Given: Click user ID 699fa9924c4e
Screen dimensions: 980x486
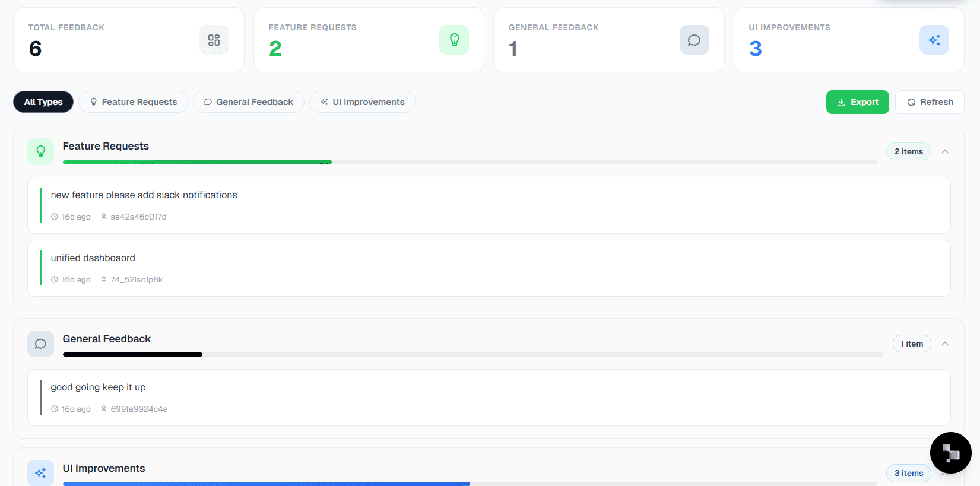Looking at the screenshot, I should tap(139, 409).
